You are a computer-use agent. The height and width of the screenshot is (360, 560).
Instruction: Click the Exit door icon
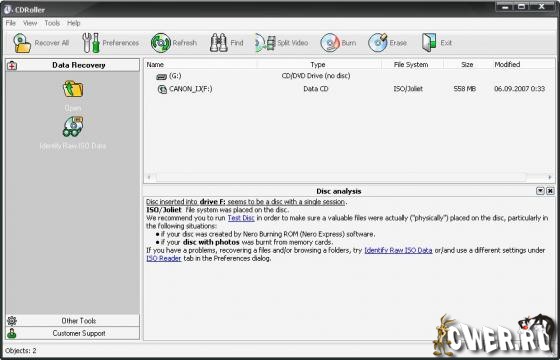tap(429, 43)
